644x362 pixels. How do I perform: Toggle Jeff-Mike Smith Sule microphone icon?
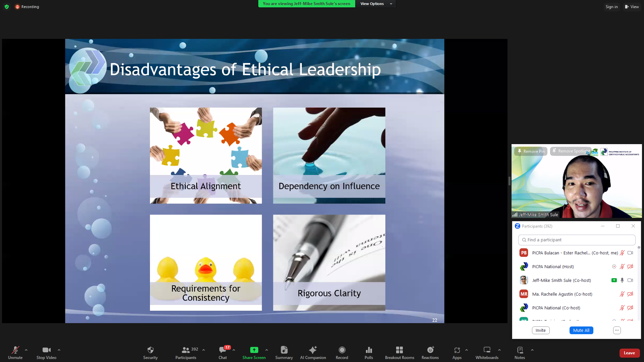pyautogui.click(x=622, y=281)
